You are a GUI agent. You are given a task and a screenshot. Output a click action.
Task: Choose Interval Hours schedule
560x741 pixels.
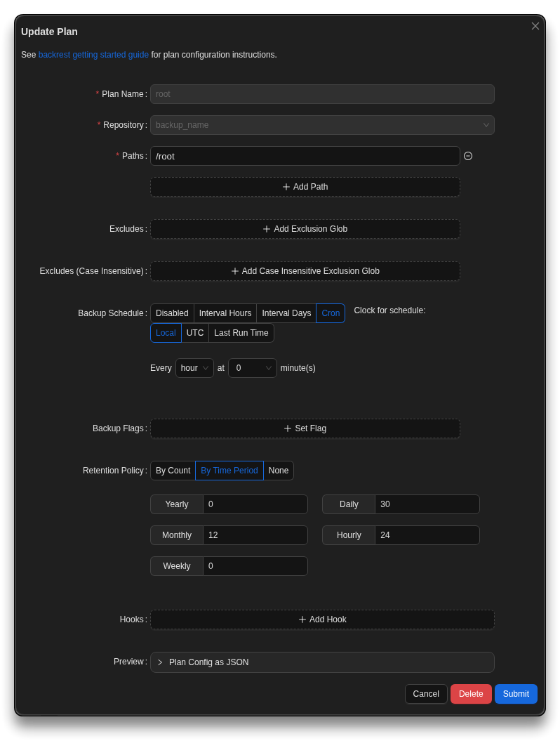pos(225,313)
